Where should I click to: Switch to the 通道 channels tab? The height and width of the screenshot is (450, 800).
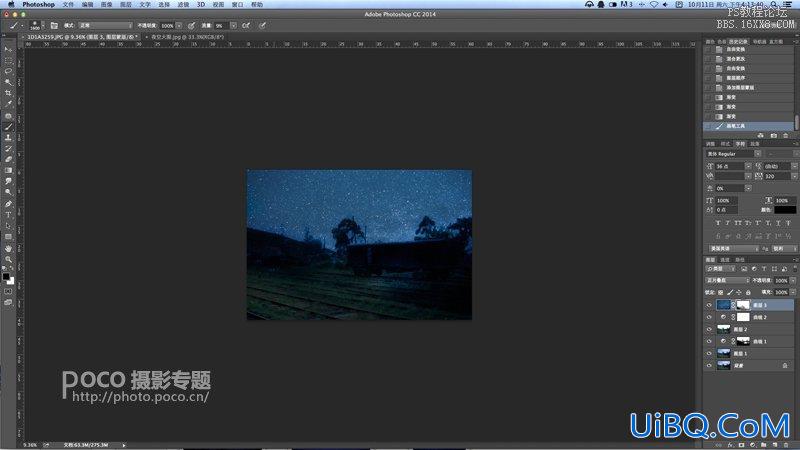tap(725, 260)
